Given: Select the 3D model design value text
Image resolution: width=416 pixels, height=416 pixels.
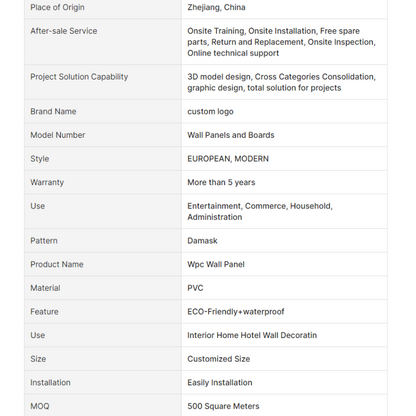Looking at the screenshot, I should coord(281,82).
